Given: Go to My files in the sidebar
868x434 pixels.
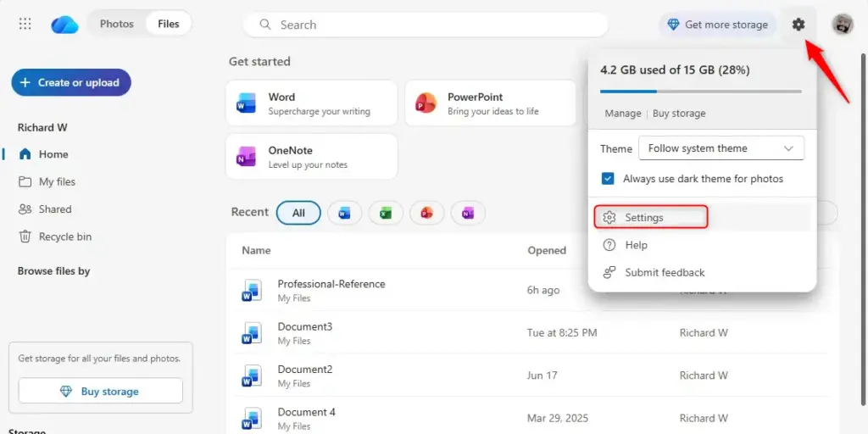Looking at the screenshot, I should coord(57,181).
